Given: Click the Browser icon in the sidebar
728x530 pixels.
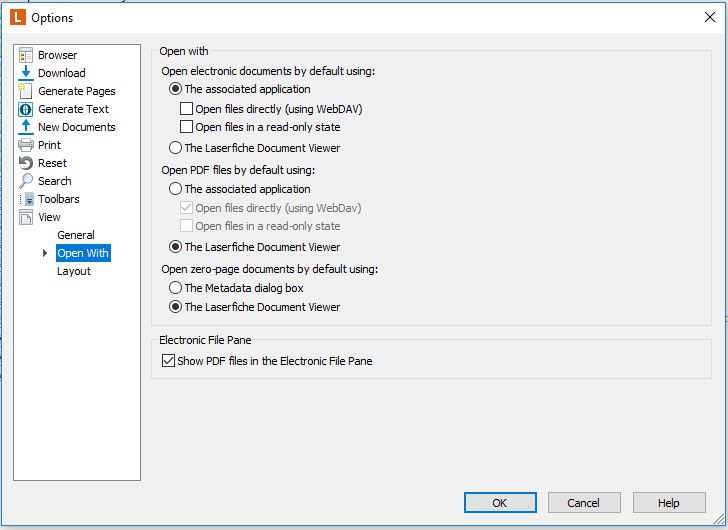Looking at the screenshot, I should (x=26, y=55).
